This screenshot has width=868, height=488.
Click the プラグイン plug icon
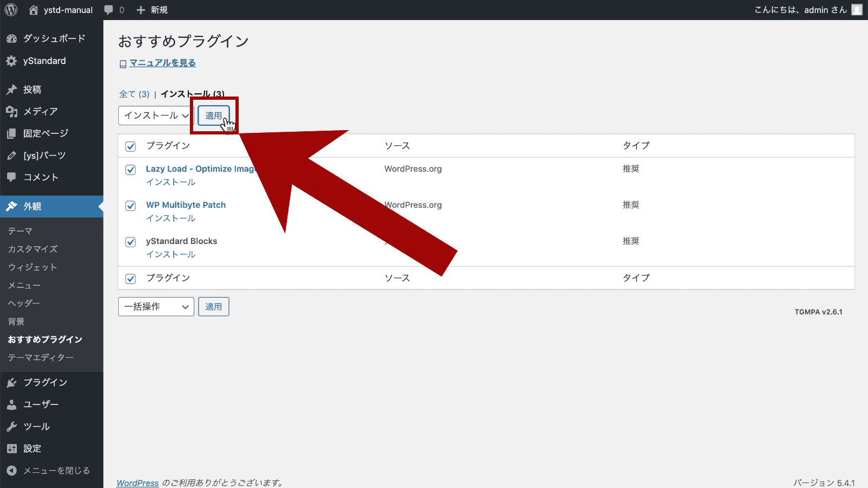click(x=11, y=383)
